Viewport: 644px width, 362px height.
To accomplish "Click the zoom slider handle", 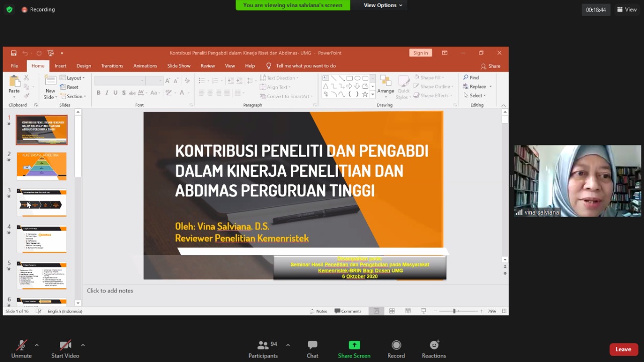I will pyautogui.click(x=454, y=311).
